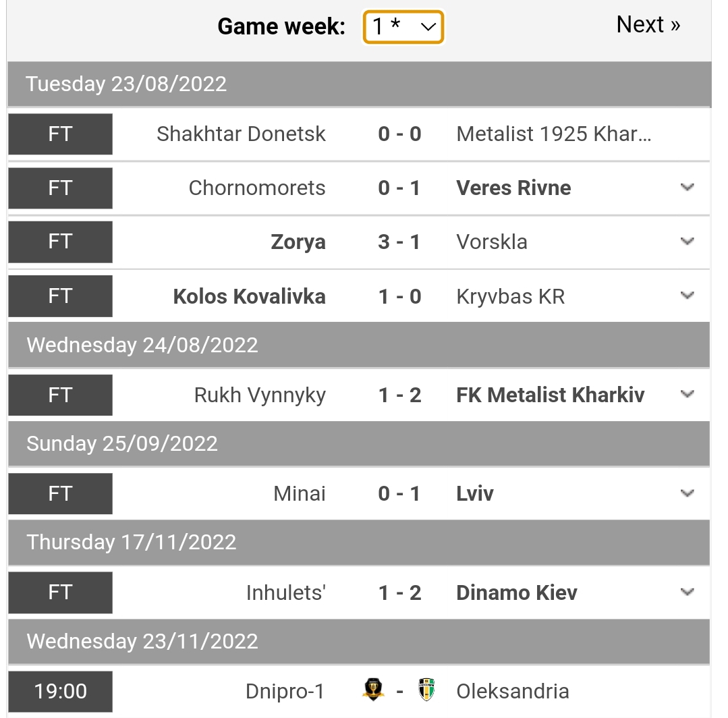Expand the Inhulets' vs Dinamo Kiev match
Image resolution: width=728 pixels, height=718 pixels.
pyautogui.click(x=687, y=592)
